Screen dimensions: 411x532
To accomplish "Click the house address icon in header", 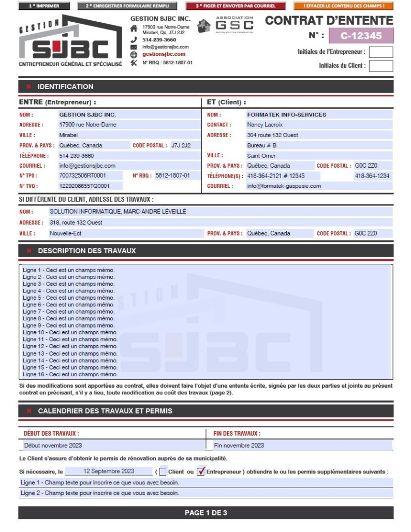I will pyautogui.click(x=134, y=29).
